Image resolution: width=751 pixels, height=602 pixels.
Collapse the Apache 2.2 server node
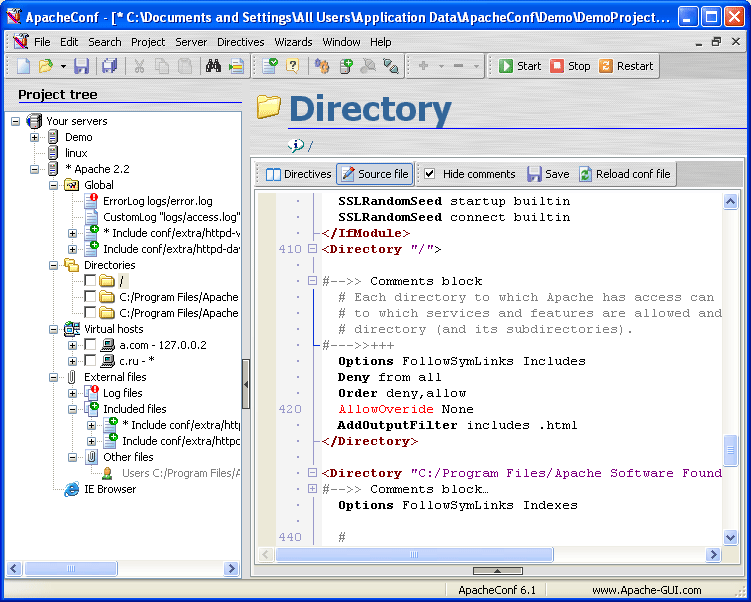(x=34, y=169)
